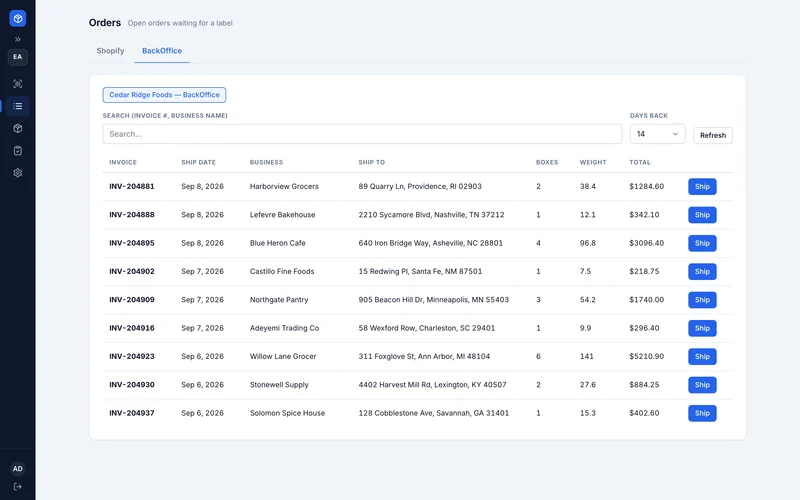Ship the Stonewell Supply order
This screenshot has height=500, width=800.
pos(702,385)
